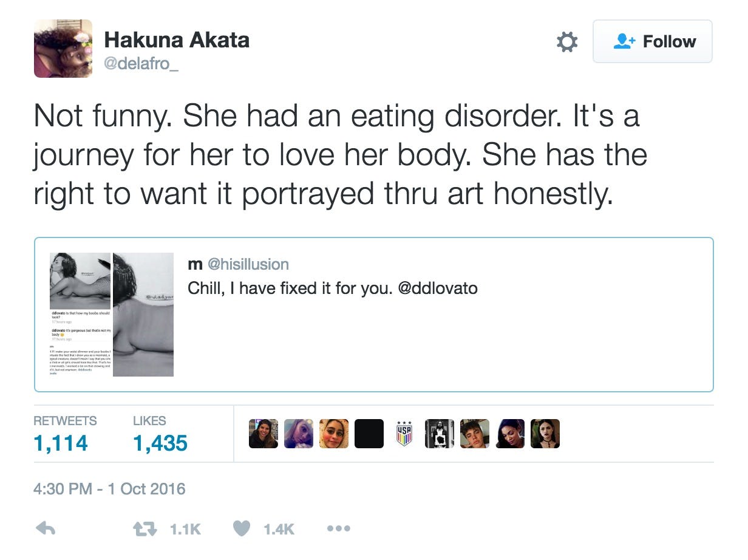
Task: Open the @ddlovato mention link
Action: tap(437, 287)
